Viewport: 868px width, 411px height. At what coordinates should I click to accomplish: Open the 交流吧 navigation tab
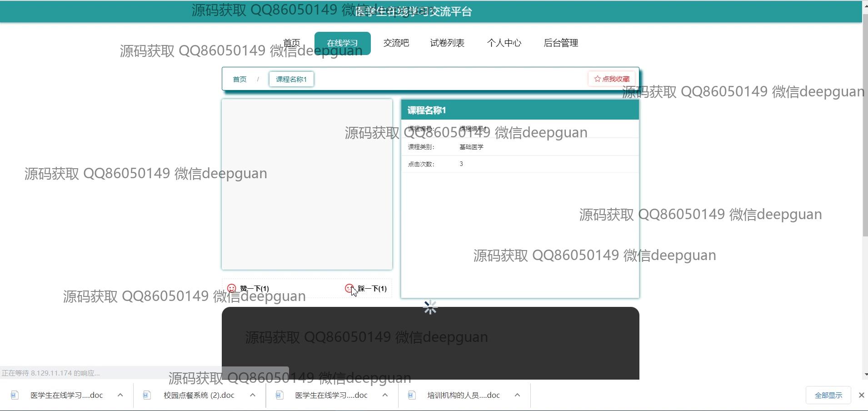pyautogui.click(x=396, y=43)
